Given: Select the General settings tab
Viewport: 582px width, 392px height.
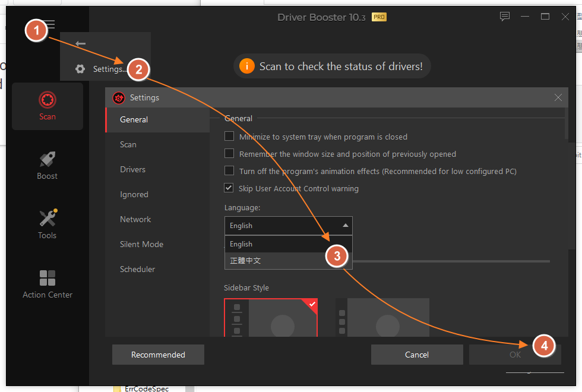Looking at the screenshot, I should coord(157,119).
